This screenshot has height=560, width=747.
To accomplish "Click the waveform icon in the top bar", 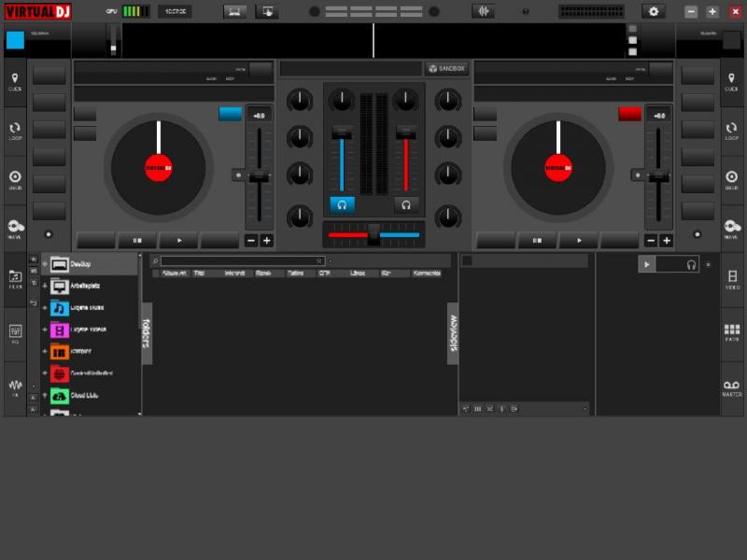I will 483,11.
